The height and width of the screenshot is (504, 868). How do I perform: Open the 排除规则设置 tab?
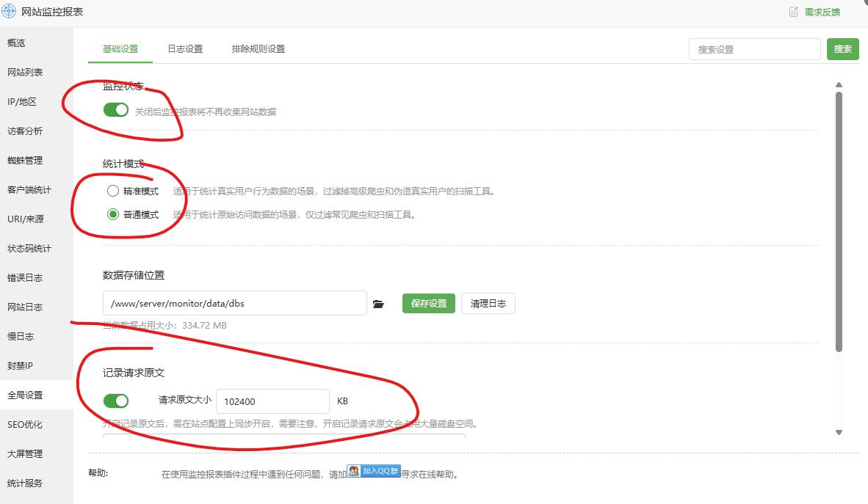258,49
